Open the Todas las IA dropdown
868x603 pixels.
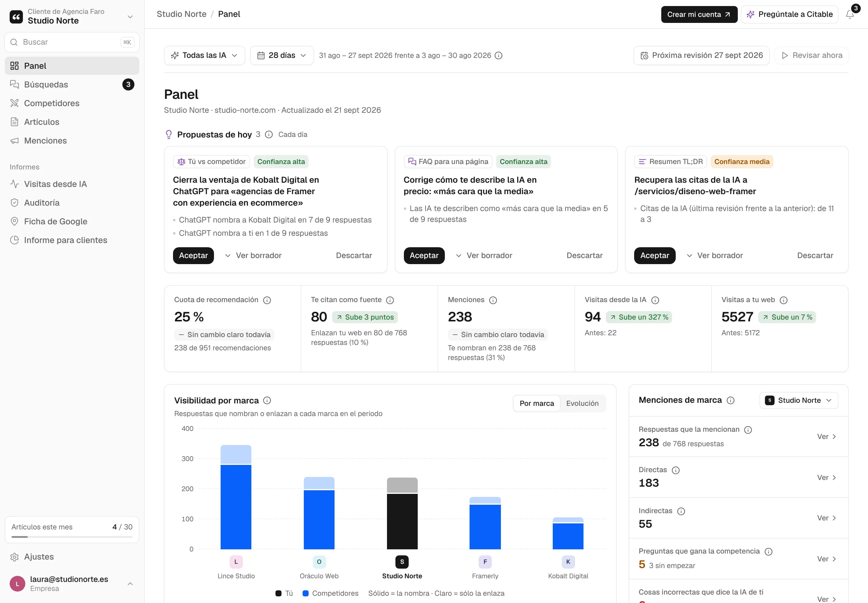[204, 55]
